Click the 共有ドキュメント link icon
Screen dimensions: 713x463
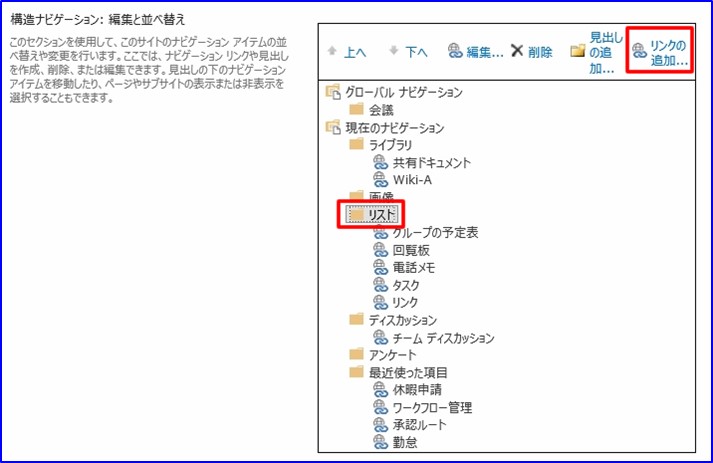[381, 162]
